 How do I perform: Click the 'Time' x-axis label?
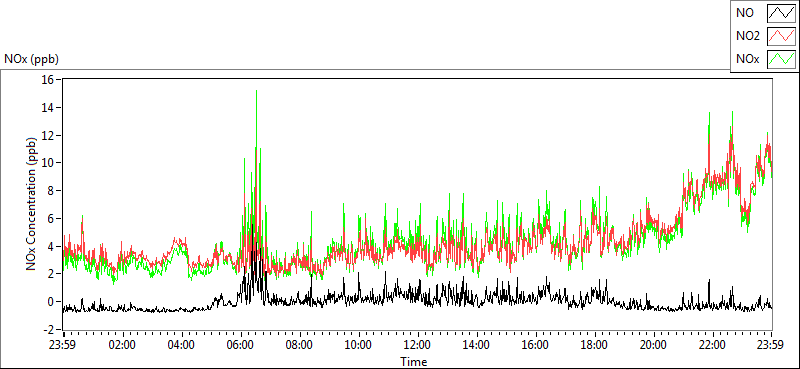coord(414,362)
